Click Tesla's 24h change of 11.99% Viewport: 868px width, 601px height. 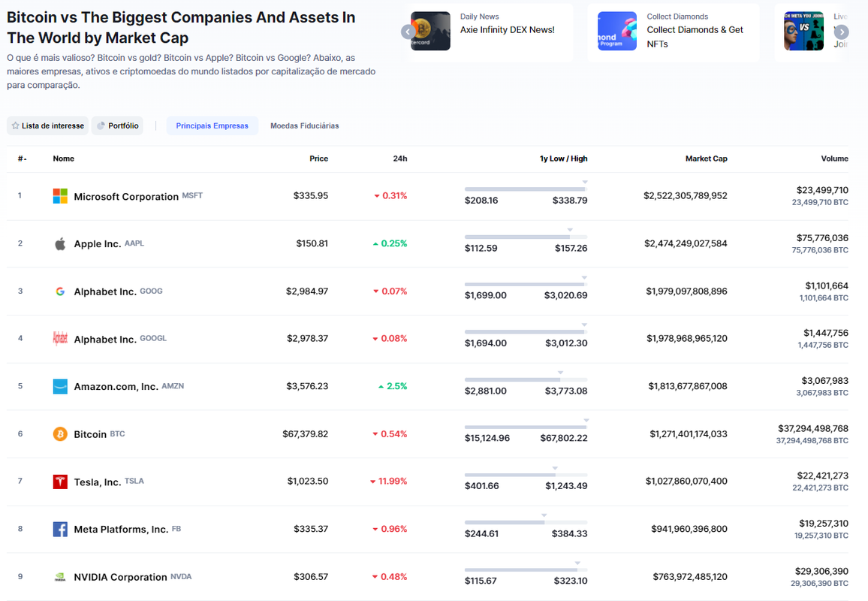point(389,482)
